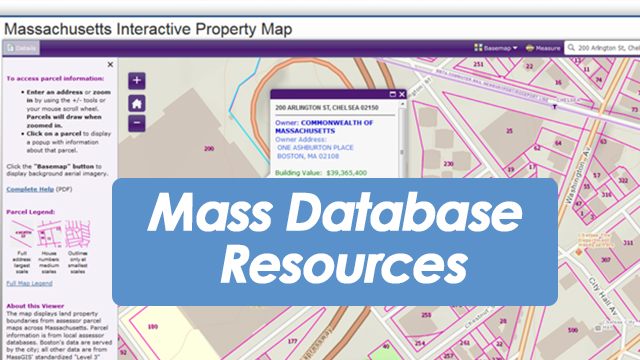Open the Complete Help link
Viewport: 640px width, 360px height.
click(30, 189)
